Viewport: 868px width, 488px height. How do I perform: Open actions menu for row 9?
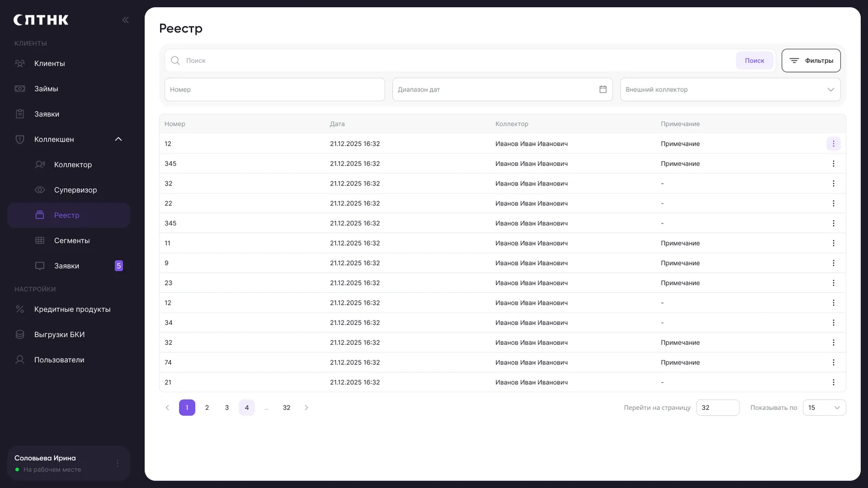833,263
